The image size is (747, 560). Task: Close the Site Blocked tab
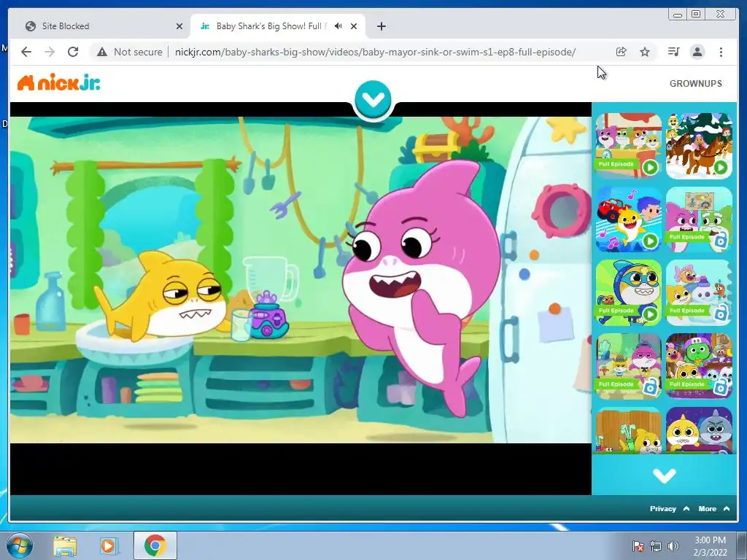click(x=179, y=26)
